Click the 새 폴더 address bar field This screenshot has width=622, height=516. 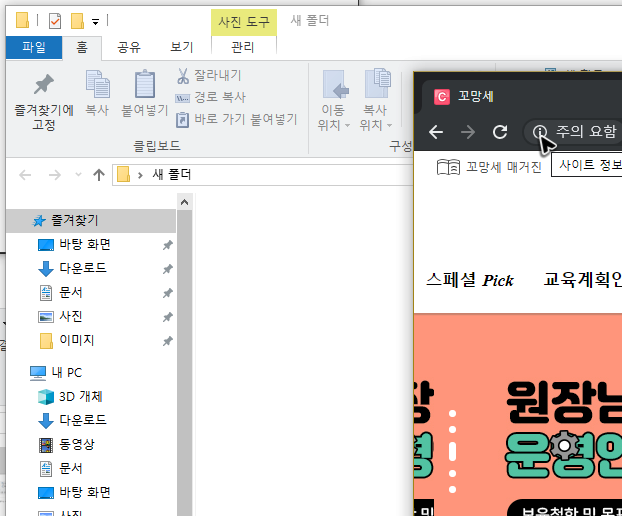(263, 175)
